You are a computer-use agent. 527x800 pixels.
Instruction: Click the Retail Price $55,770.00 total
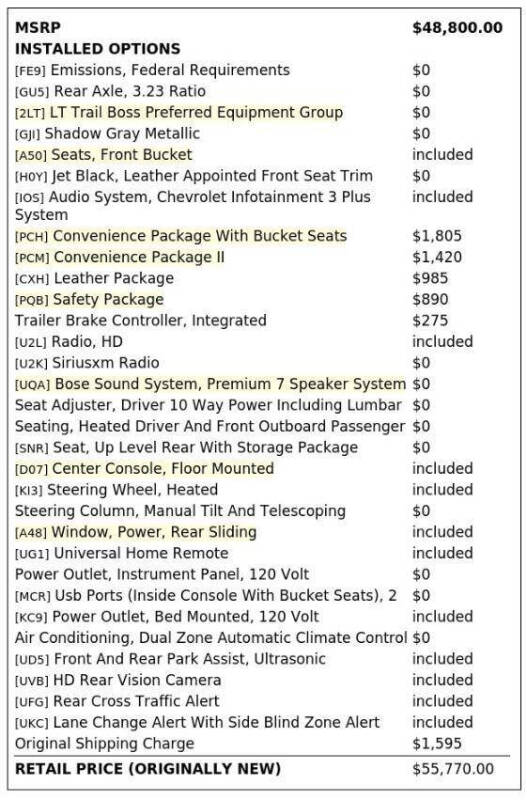point(453,769)
